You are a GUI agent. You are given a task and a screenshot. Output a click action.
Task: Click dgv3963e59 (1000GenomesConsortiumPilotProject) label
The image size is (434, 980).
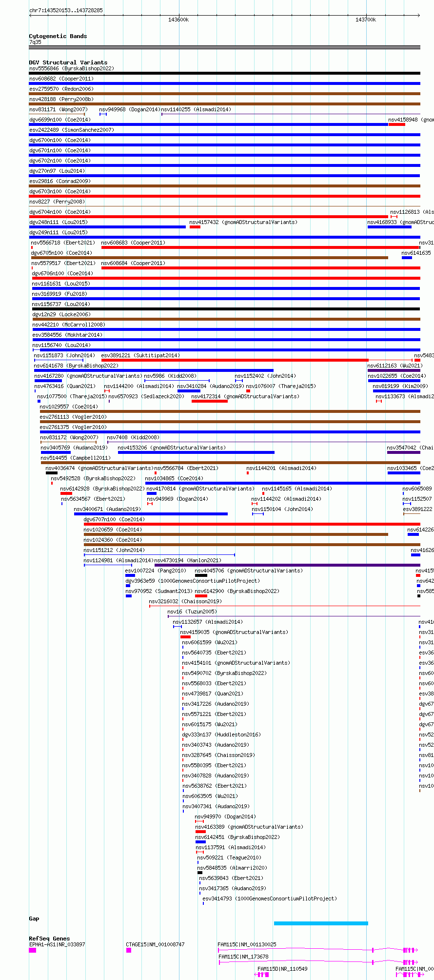[193, 581]
